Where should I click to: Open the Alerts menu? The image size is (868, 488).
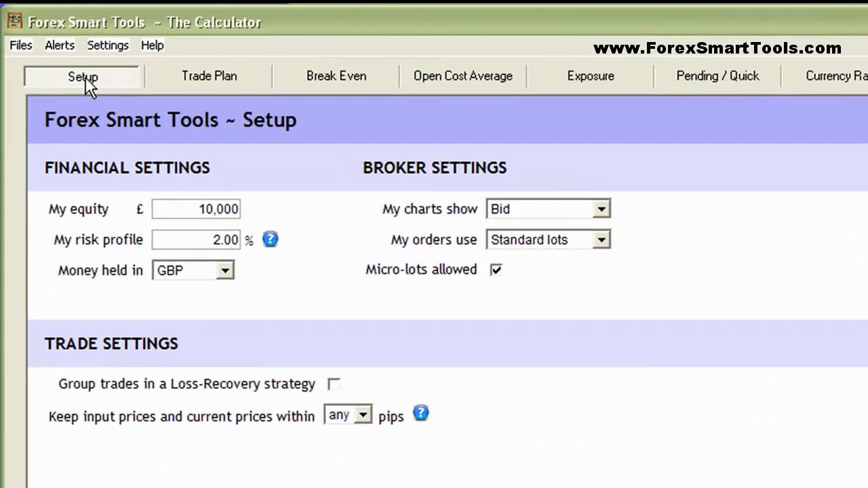click(x=60, y=45)
